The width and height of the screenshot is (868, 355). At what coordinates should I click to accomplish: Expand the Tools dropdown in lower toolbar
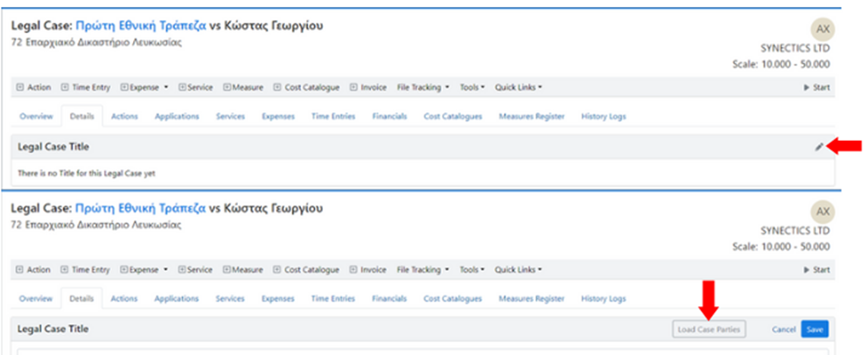472,270
